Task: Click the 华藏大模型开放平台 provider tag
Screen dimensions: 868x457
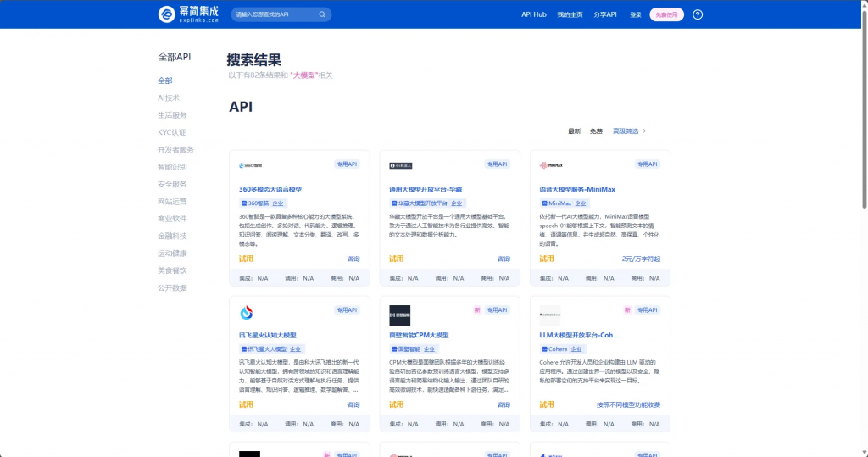Action: 427,203
